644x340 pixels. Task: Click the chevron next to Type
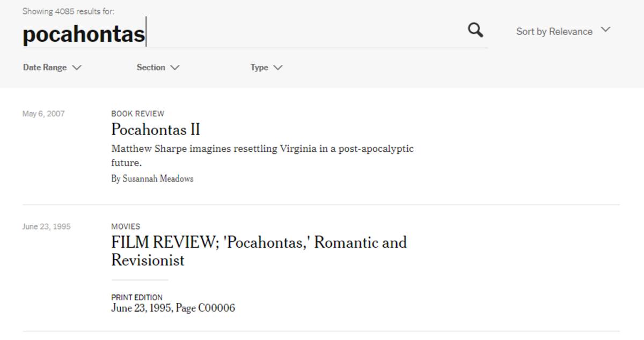(x=277, y=68)
